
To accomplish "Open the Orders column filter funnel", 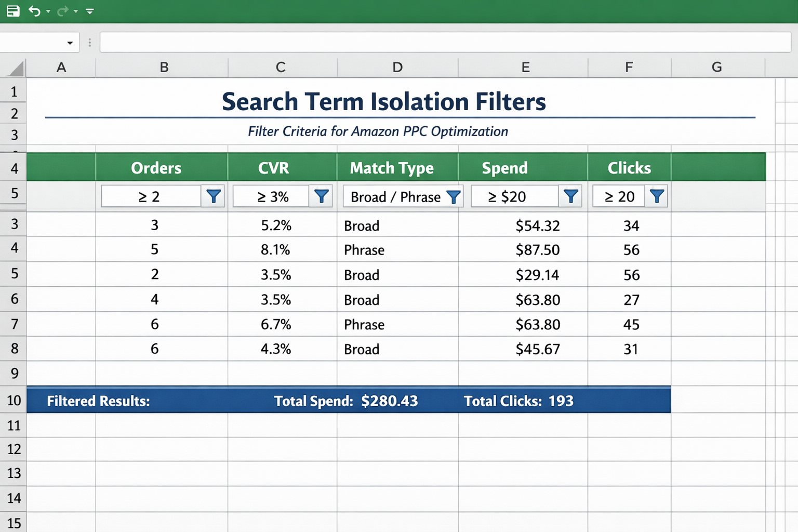I will 214,196.
